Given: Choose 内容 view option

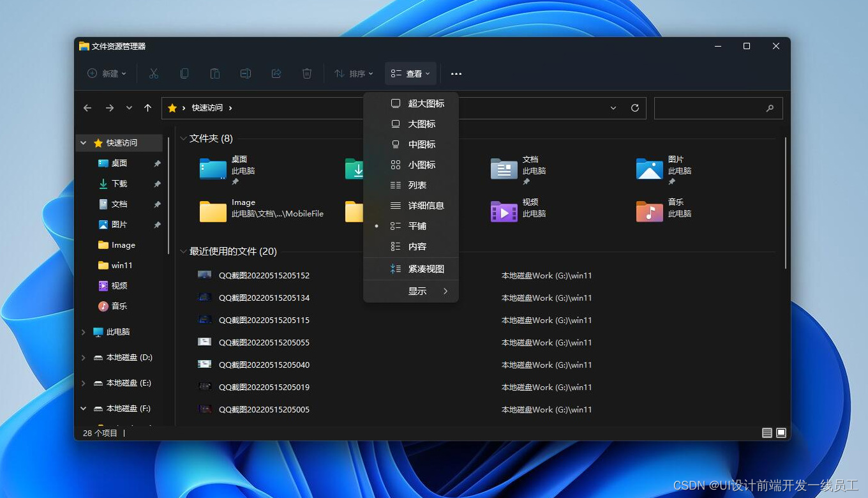Looking at the screenshot, I should (411, 246).
